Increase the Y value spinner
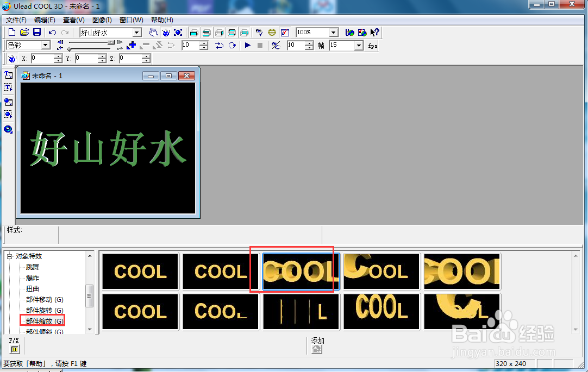Viewport: 588px width, 372px height. click(x=102, y=56)
